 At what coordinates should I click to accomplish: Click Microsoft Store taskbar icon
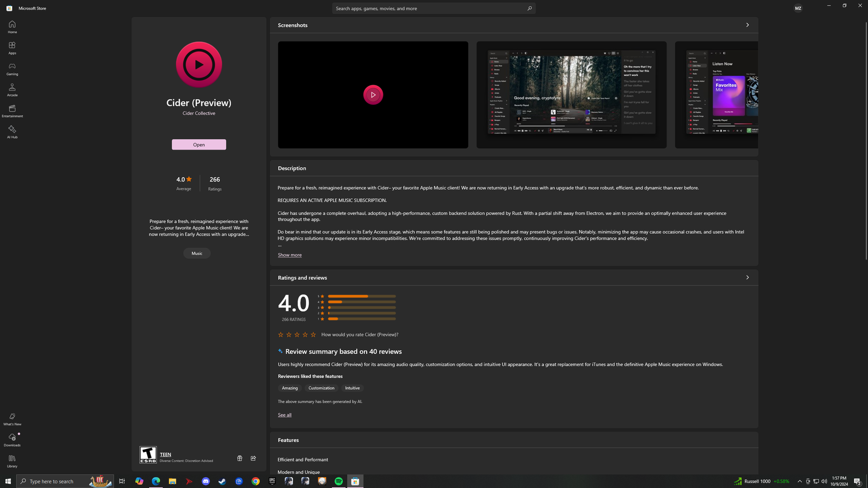pyautogui.click(x=355, y=481)
